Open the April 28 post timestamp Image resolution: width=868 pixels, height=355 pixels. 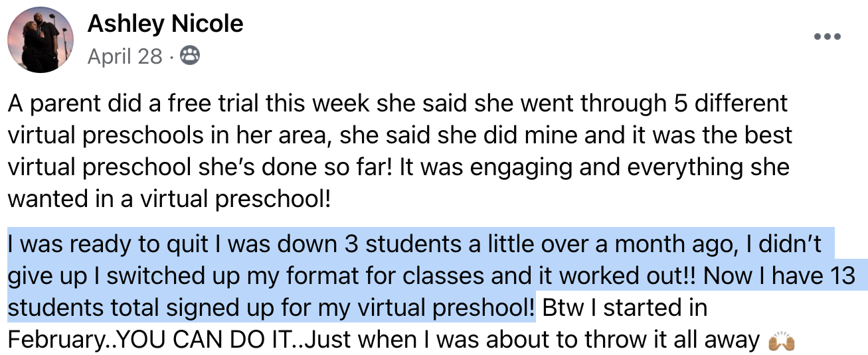[125, 57]
